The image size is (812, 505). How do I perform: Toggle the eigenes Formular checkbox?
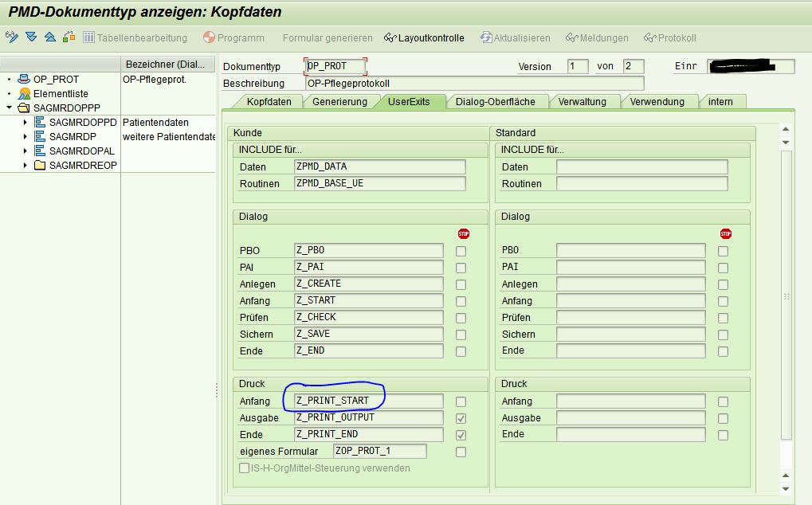[461, 452]
